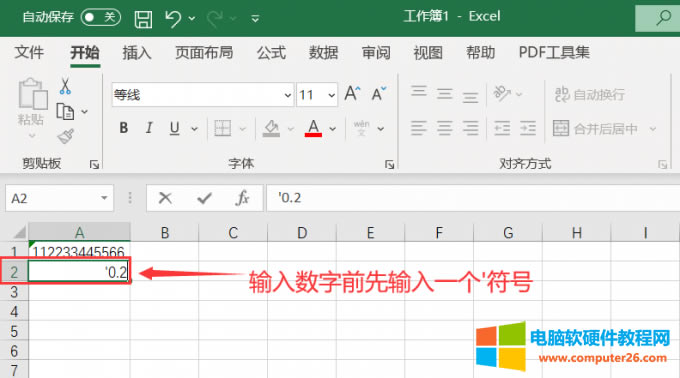Open the 对齐方式 dialog launcher
The image size is (680, 378).
point(662,164)
